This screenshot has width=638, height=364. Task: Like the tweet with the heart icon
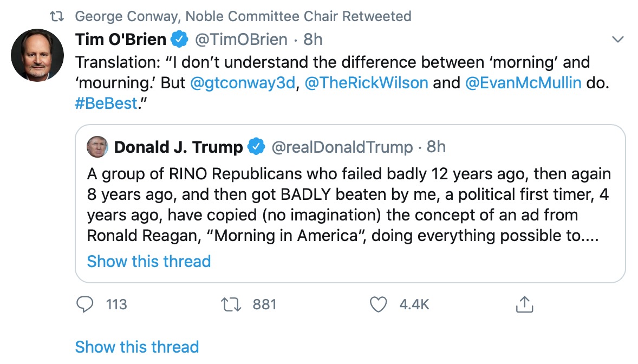[378, 304]
